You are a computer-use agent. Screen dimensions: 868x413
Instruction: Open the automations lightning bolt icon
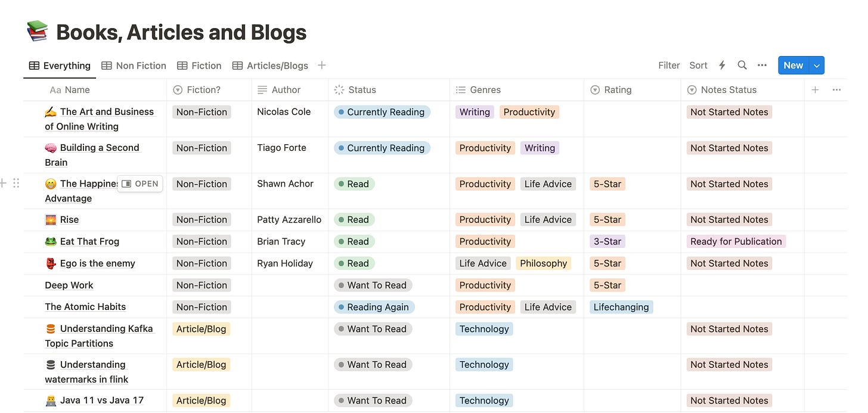tap(722, 66)
